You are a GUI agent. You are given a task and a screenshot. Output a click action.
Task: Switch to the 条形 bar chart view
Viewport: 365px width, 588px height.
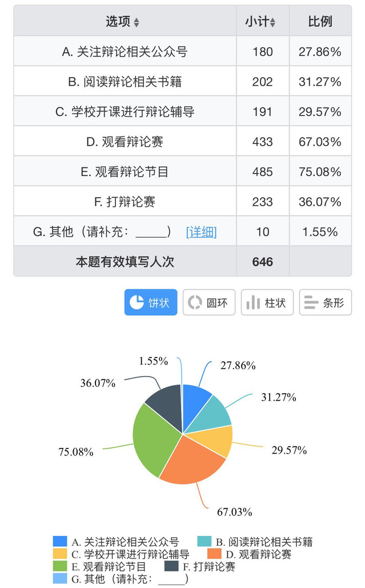[x=325, y=302]
